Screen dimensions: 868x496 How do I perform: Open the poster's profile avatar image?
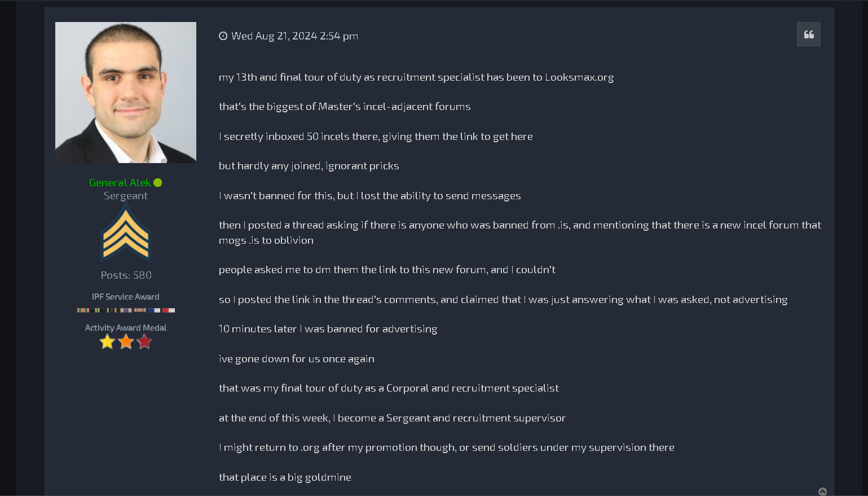[126, 93]
